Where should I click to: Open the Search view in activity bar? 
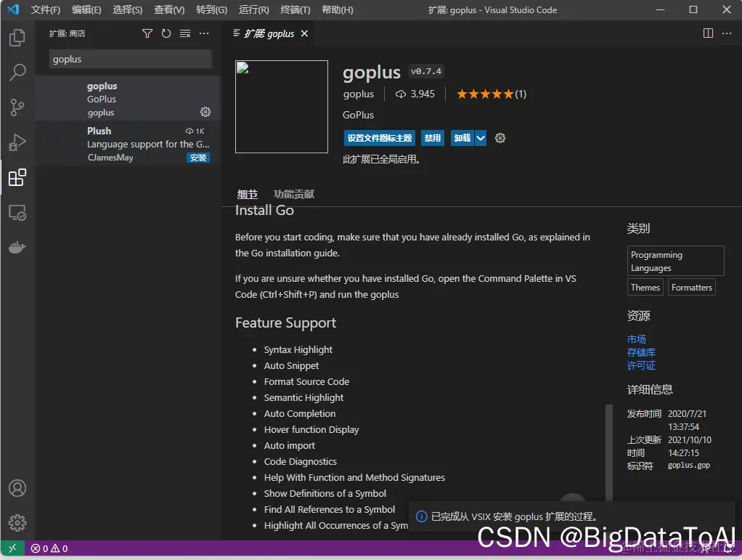(17, 72)
